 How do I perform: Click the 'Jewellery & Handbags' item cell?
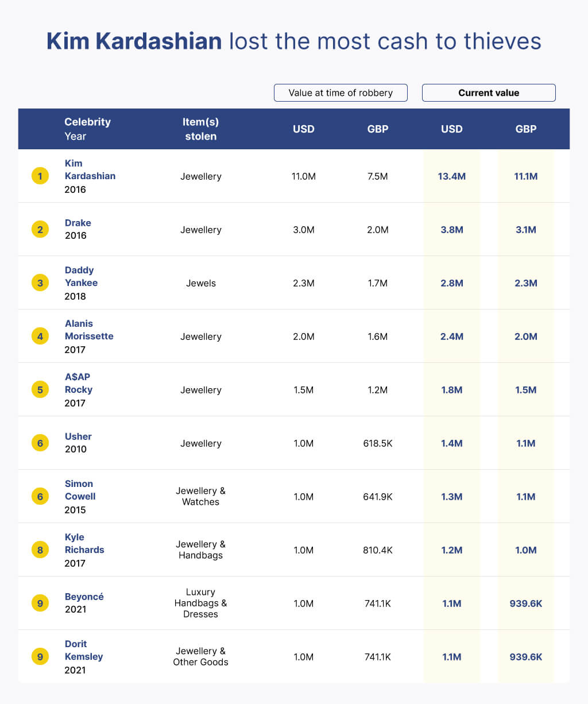[201, 550]
